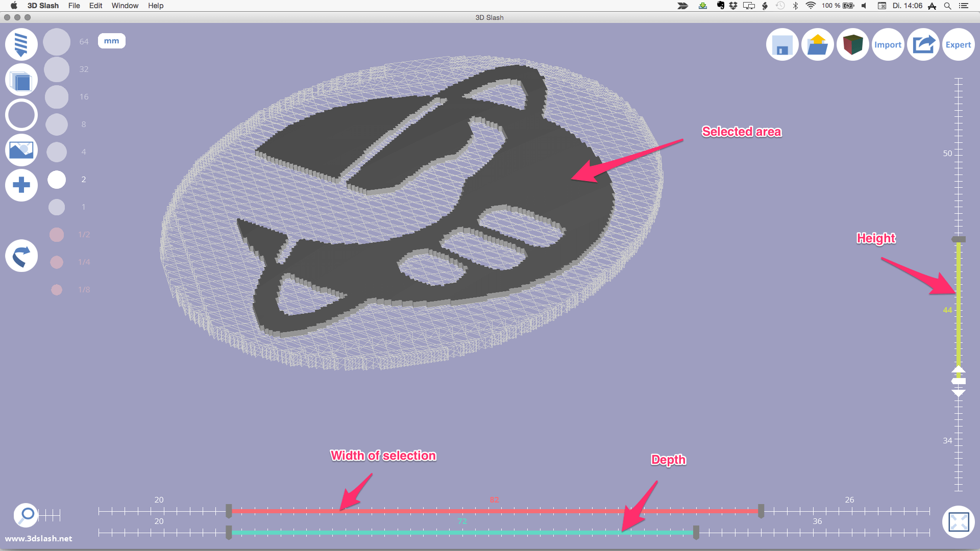
Task: Switch to Expert mode
Action: (x=958, y=44)
